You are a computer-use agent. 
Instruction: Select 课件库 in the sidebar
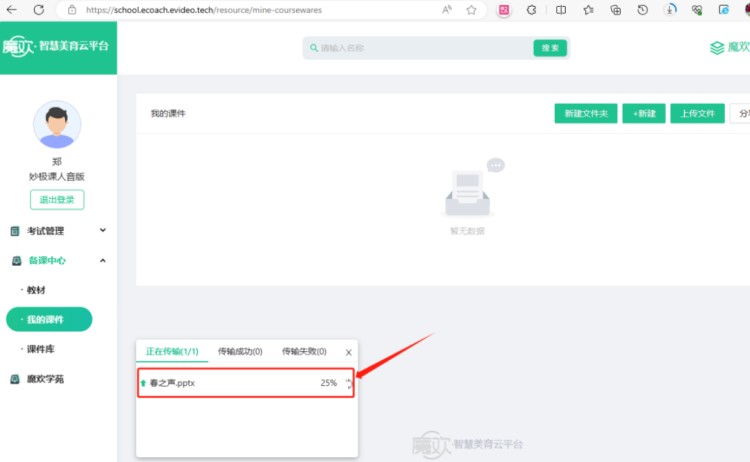point(40,349)
